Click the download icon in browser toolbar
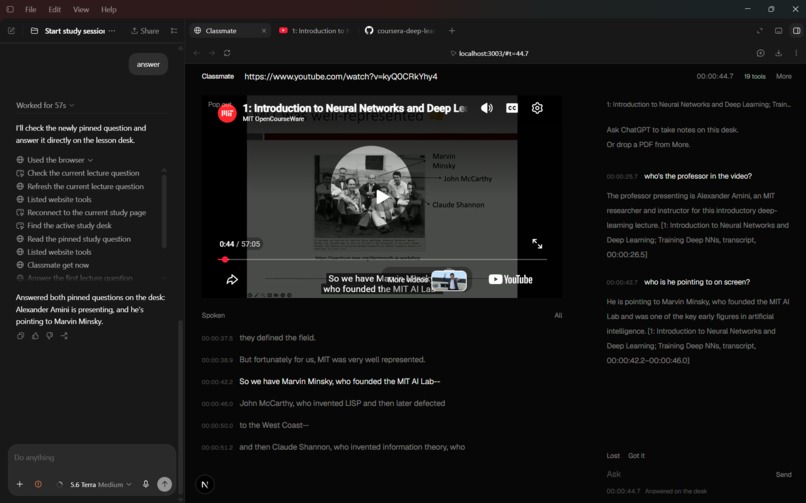806x503 pixels. [x=778, y=53]
